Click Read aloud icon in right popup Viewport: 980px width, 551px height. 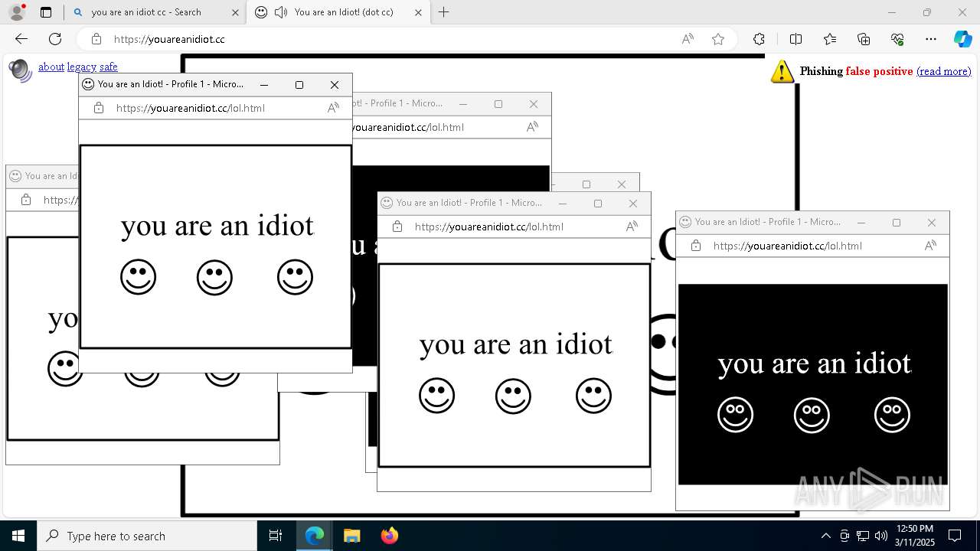click(930, 246)
